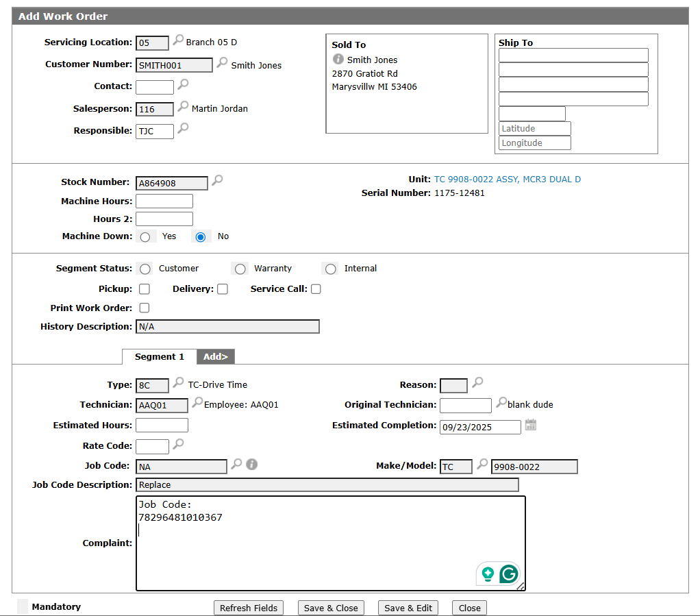Click the Save & Close button
Screen dimensions: 700x616
[x=331, y=608]
